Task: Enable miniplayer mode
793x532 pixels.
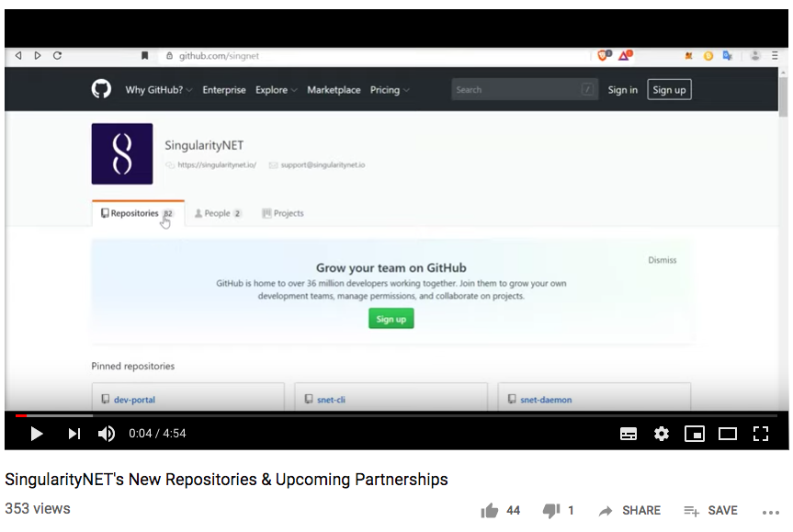Action: click(695, 434)
